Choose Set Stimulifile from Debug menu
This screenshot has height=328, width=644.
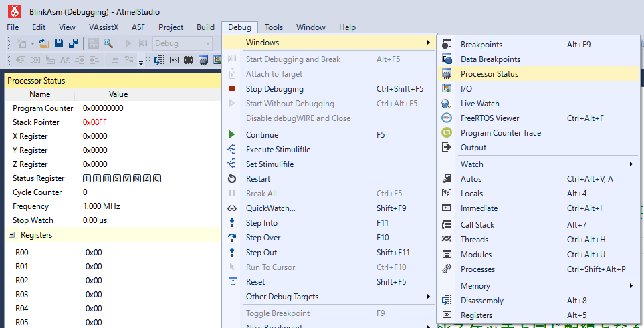(329, 164)
